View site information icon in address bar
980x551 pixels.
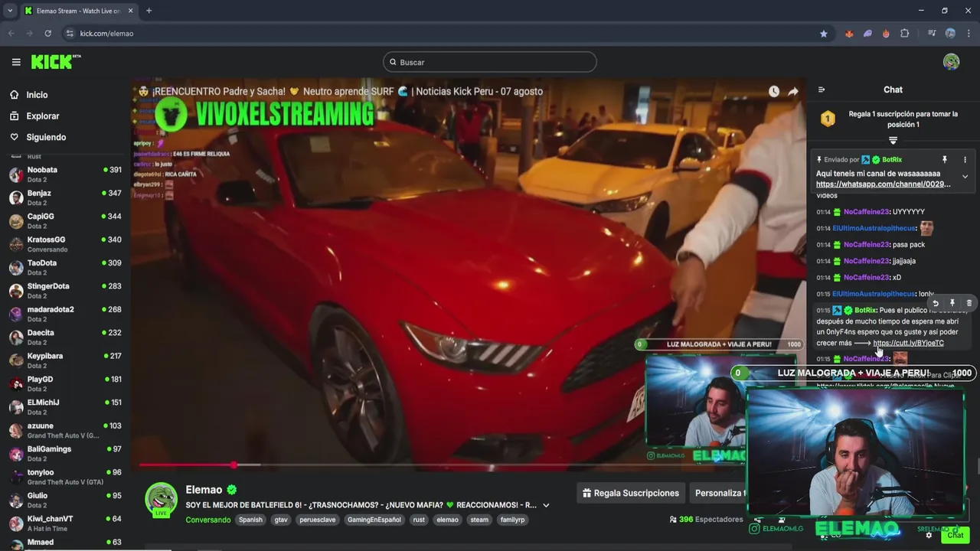tap(70, 34)
